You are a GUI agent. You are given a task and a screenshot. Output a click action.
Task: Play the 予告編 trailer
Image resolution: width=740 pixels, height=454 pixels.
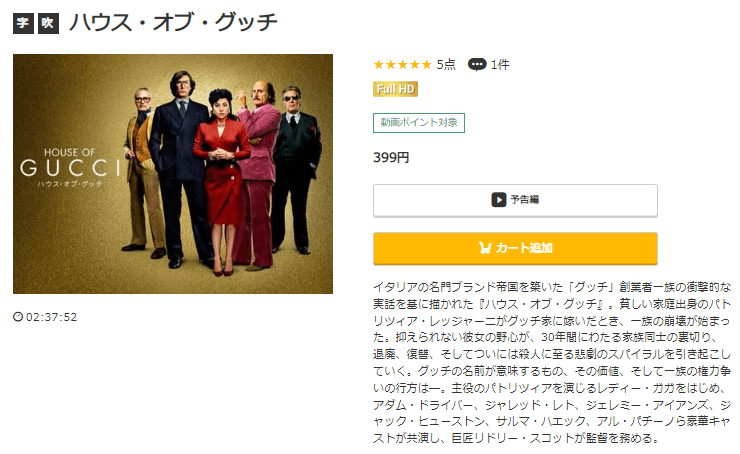515,200
